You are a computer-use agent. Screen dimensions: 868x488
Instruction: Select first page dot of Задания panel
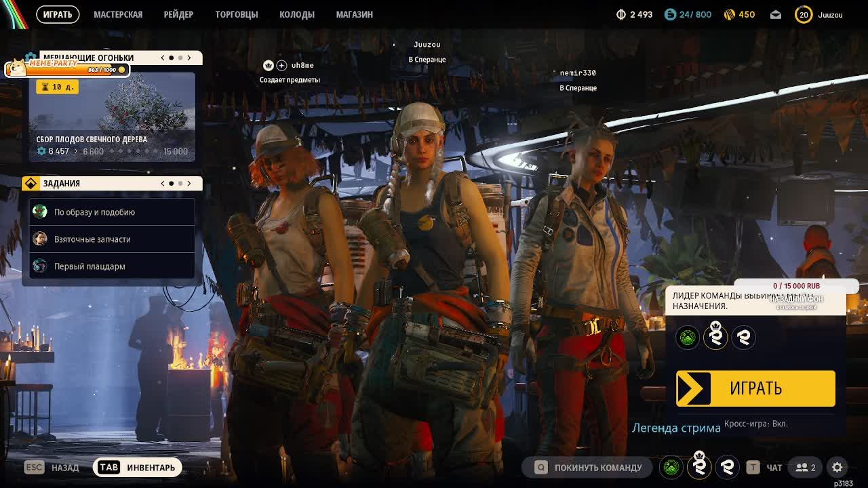172,183
